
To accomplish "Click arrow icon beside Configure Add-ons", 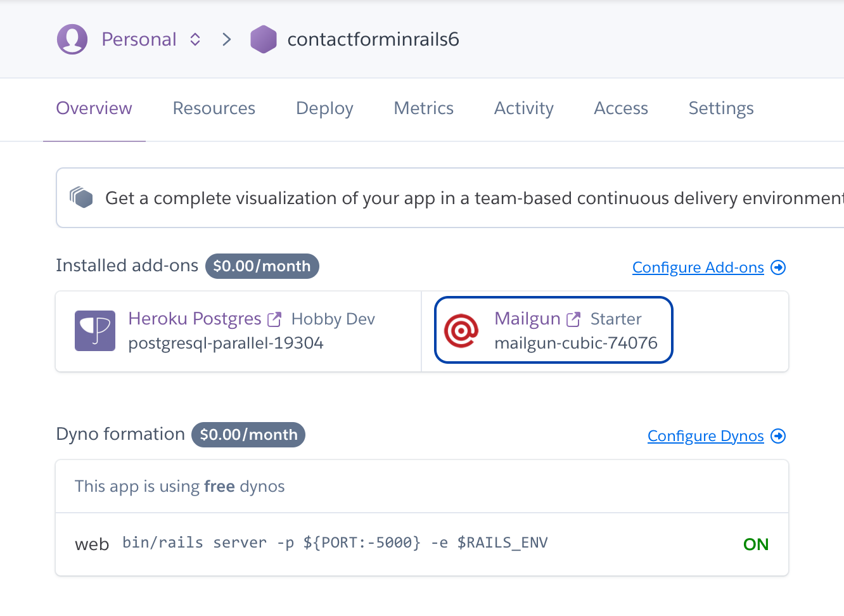I will tap(778, 267).
